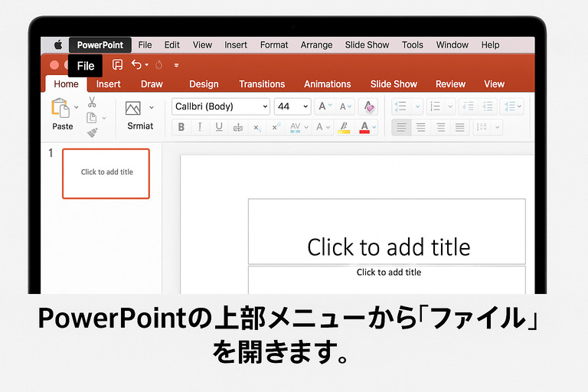This screenshot has width=588, height=392.
Task: Open the Window menu
Action: point(452,45)
